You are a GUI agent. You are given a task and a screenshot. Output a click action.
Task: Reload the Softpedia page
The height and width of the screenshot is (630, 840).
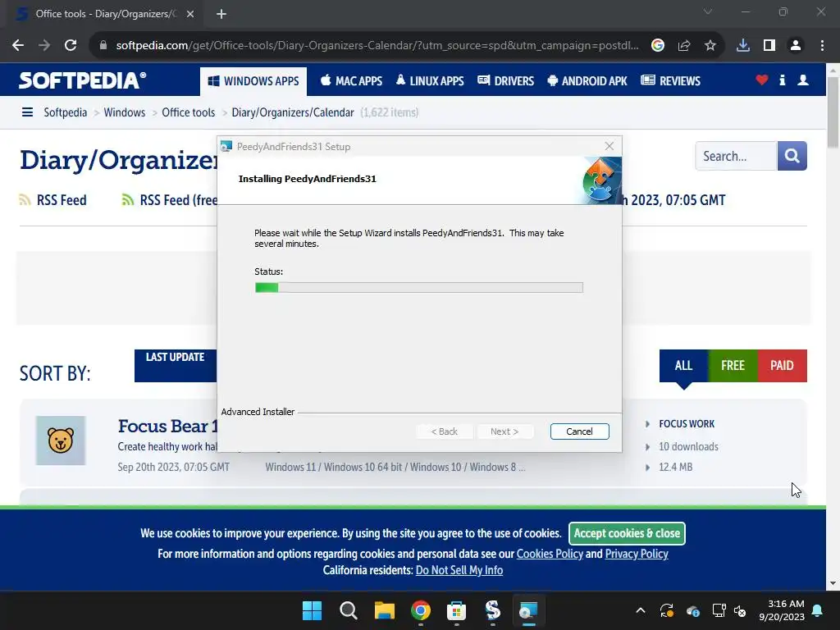[x=71, y=46]
